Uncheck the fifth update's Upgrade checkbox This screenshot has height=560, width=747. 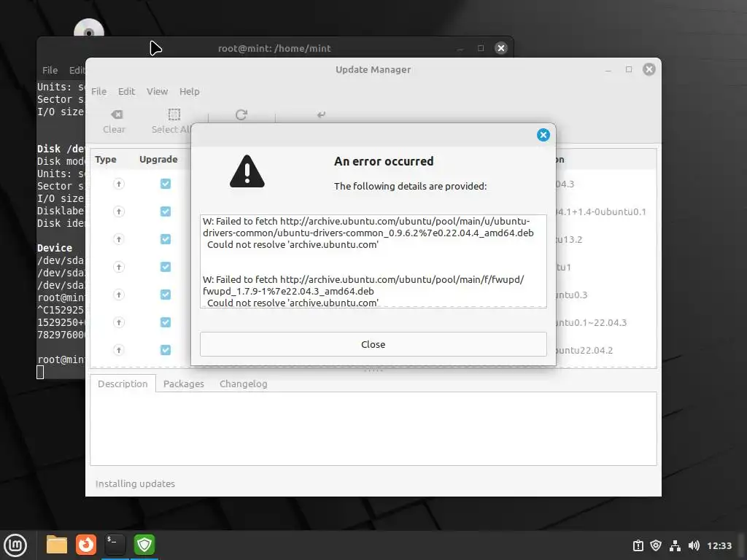pos(166,295)
